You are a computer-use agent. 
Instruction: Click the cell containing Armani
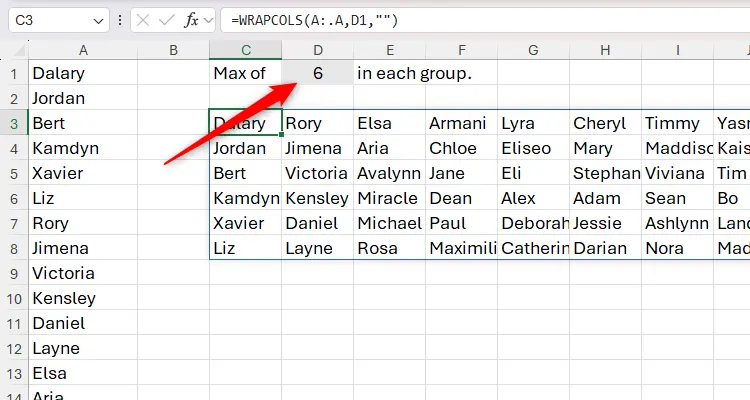tap(461, 123)
